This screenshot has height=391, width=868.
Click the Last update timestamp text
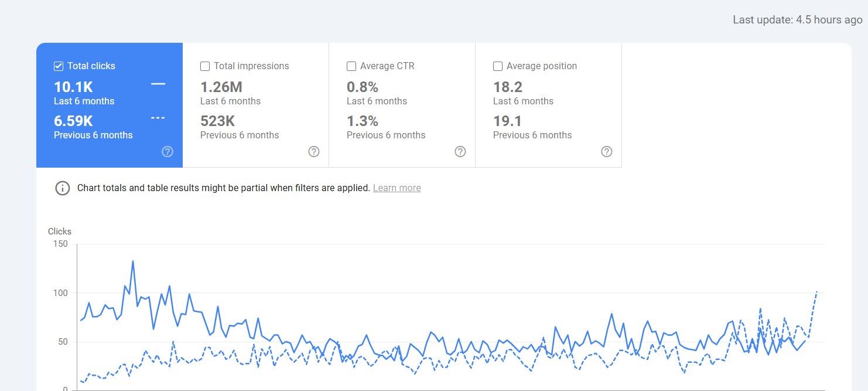coord(797,20)
